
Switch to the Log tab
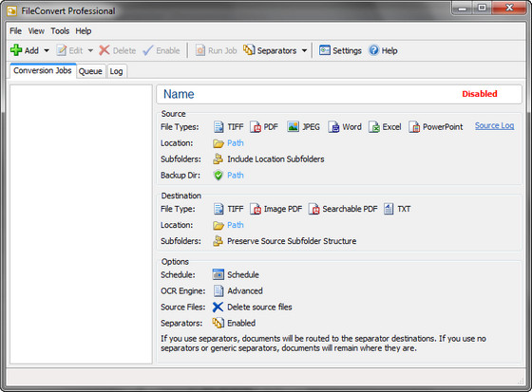116,71
